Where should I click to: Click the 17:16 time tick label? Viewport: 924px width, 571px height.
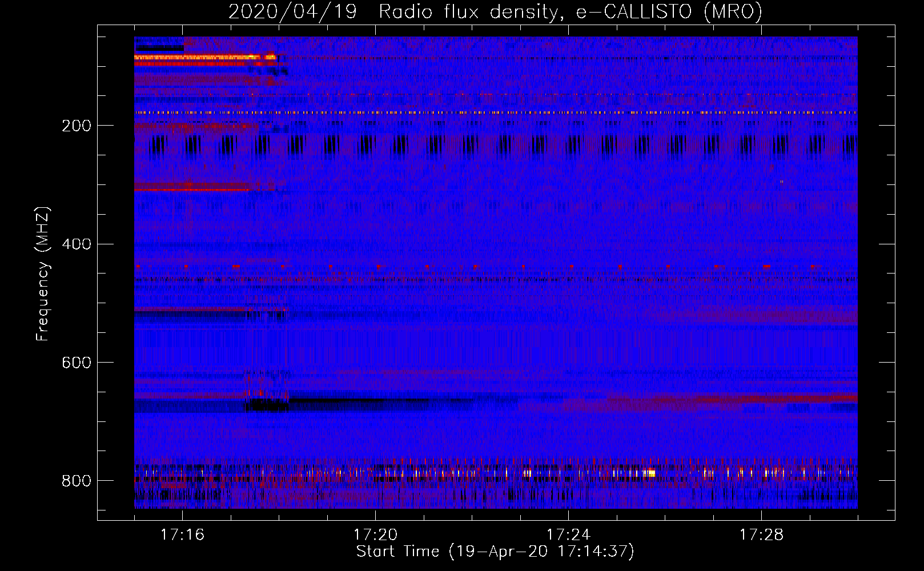click(x=182, y=534)
